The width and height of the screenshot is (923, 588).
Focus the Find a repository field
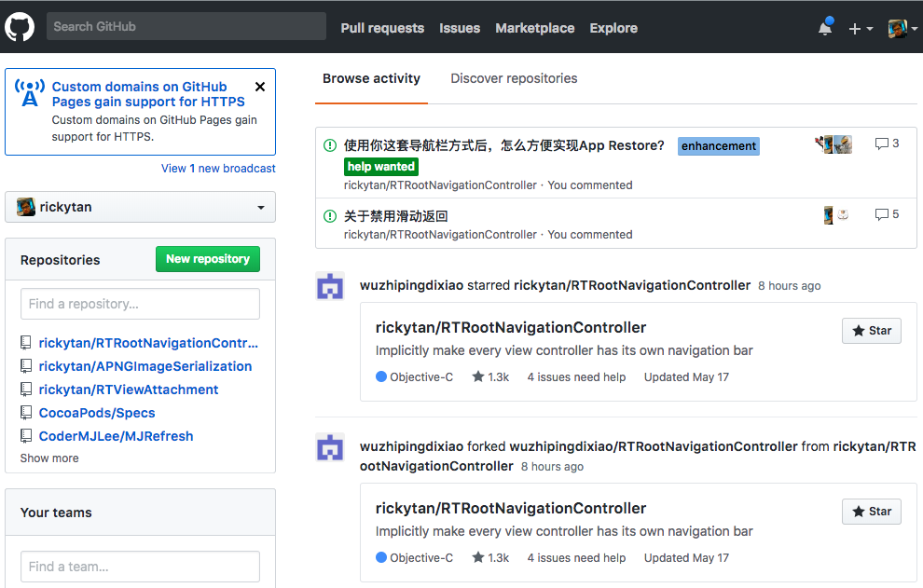[140, 304]
